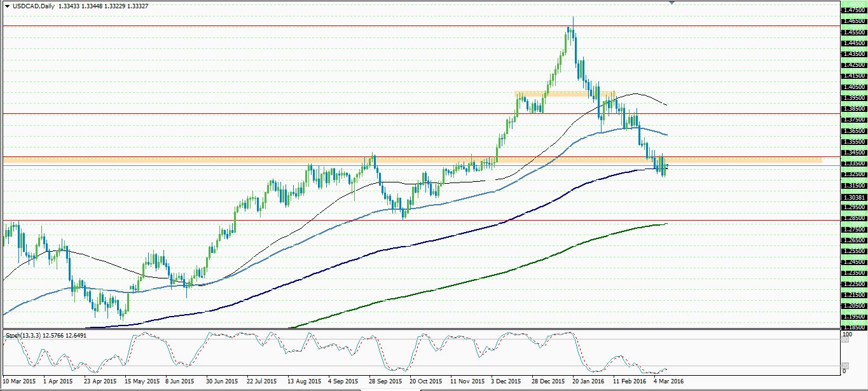868x391 pixels.
Task: Click the 28 Dec 2015 date label
Action: (547, 381)
